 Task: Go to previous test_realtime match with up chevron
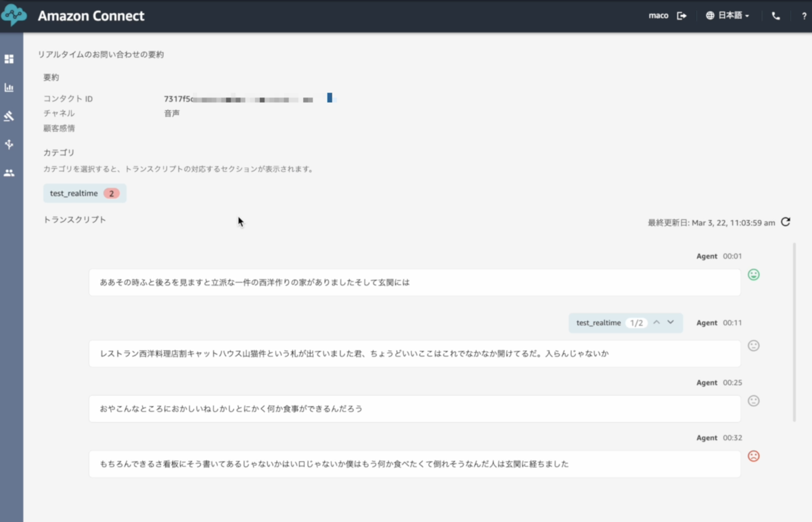tap(656, 322)
